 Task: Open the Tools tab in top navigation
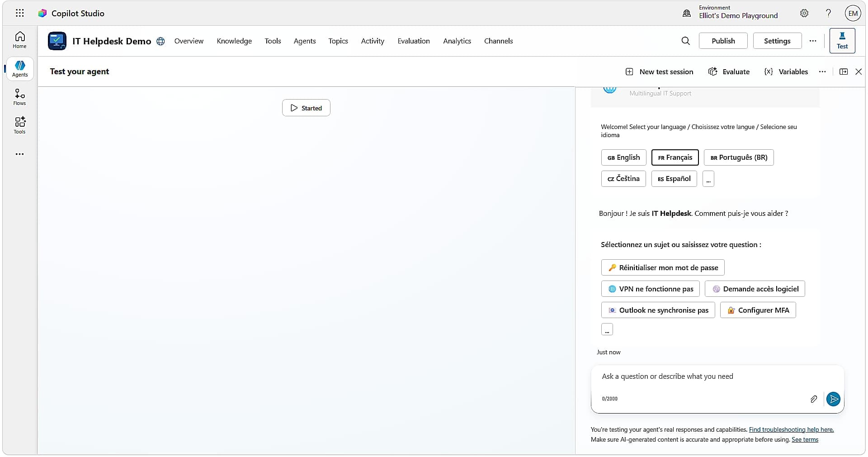(x=273, y=41)
